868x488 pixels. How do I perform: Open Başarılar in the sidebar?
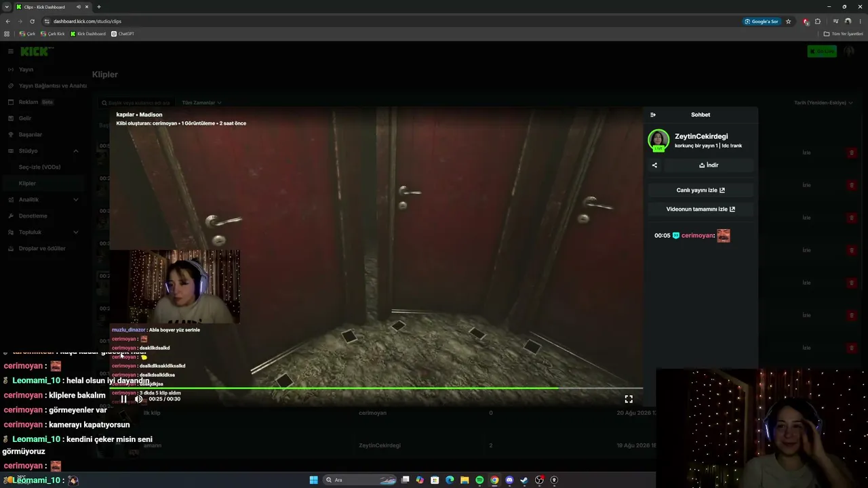(31, 135)
